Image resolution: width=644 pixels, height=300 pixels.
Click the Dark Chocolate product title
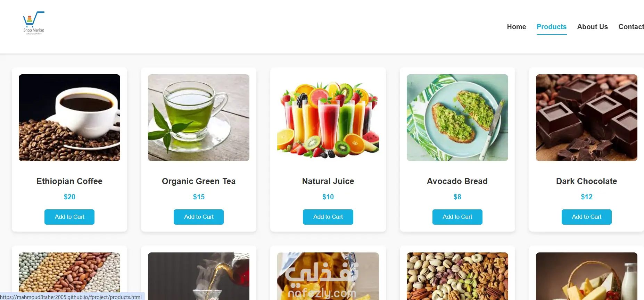(586, 181)
